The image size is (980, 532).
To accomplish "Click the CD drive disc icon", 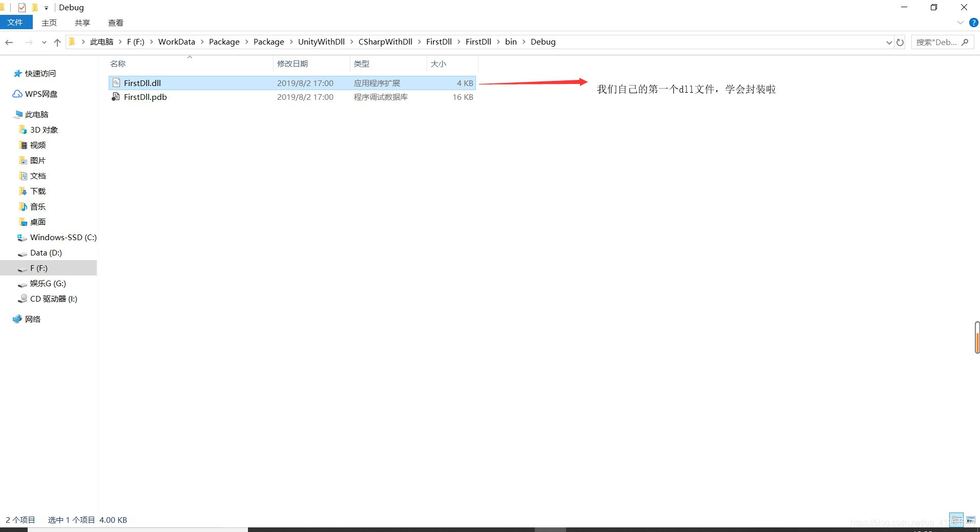I will point(23,299).
